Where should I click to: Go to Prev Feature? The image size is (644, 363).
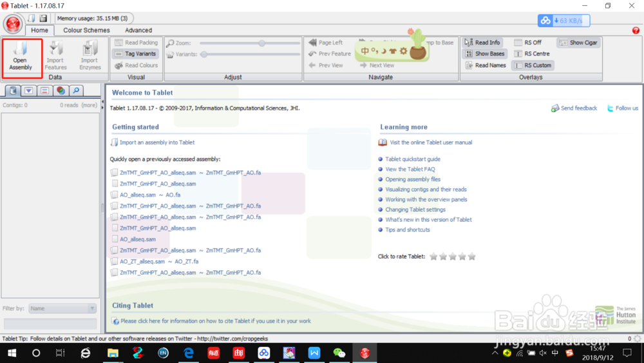click(x=329, y=54)
